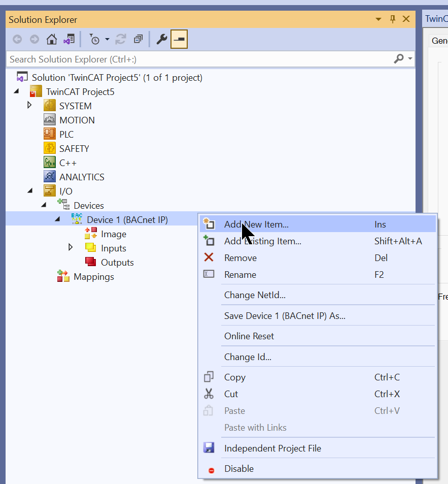Viewport: 448px width, 484px height.
Task: Select the MOTION tree label
Action: point(77,120)
